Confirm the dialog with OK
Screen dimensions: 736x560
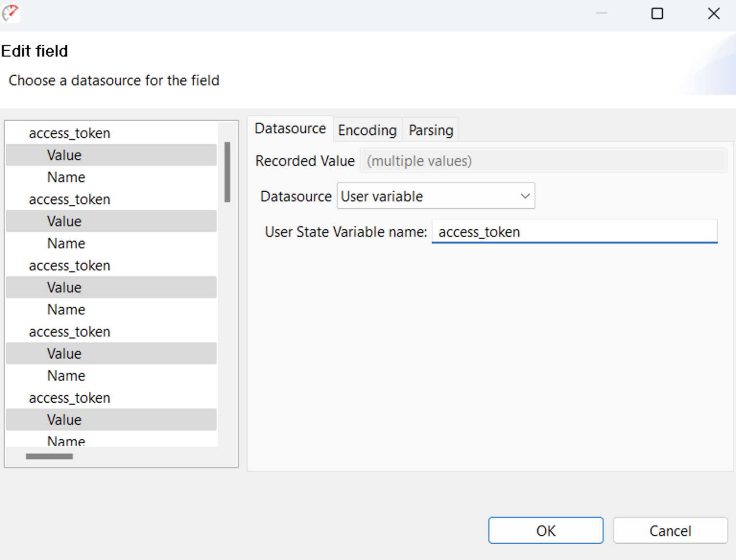click(546, 530)
